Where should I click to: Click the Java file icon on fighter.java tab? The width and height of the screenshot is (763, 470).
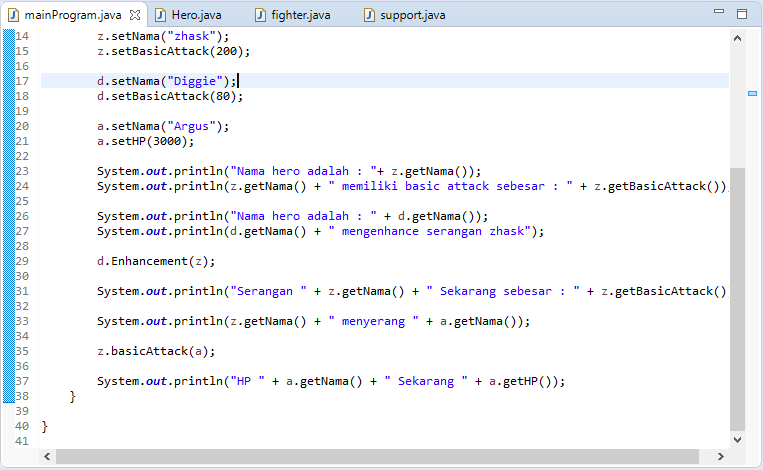(x=260, y=15)
